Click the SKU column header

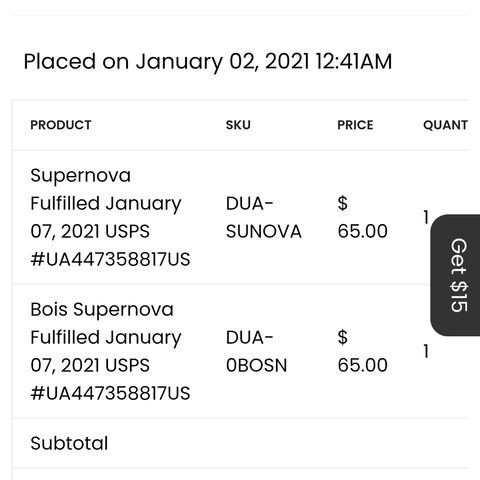tap(238, 125)
